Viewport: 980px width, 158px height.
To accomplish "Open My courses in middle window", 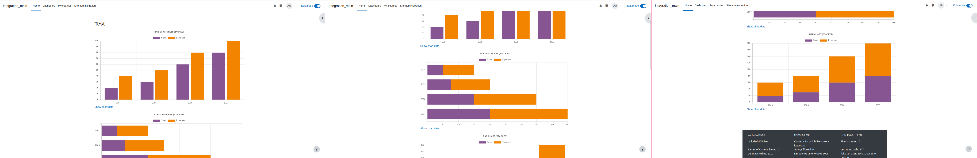I will tap(391, 6).
